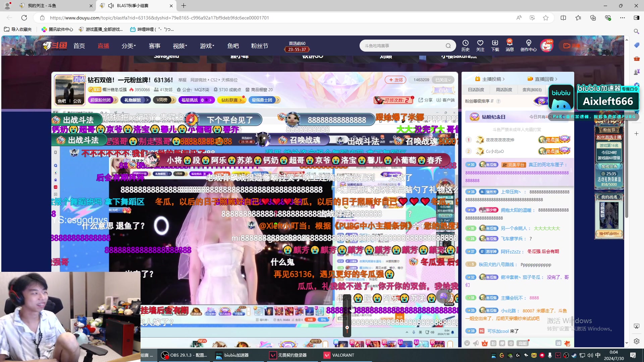Toggle the 高能 high-energy chat button
The width and height of the screenshot is (644, 362).
(x=523, y=343)
